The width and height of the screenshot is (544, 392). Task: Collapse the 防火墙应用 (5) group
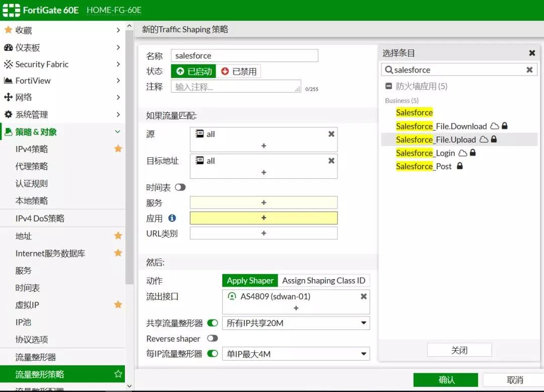[x=388, y=86]
